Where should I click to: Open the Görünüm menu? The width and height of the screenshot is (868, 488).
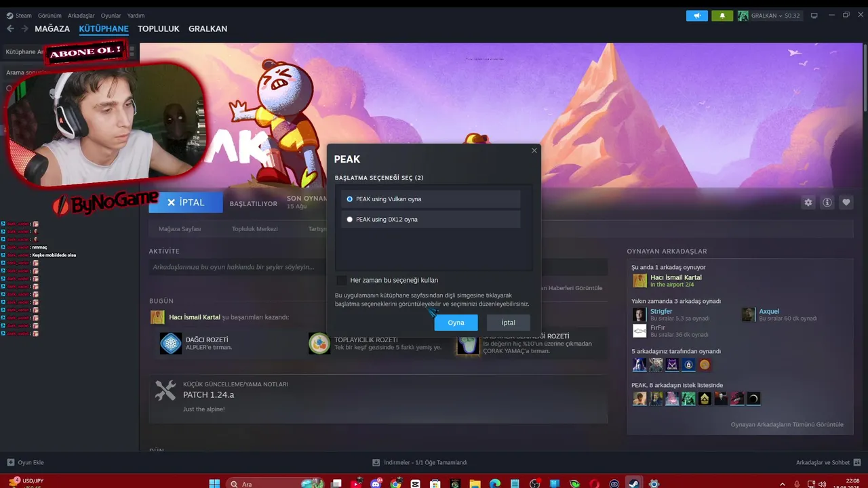coord(50,16)
